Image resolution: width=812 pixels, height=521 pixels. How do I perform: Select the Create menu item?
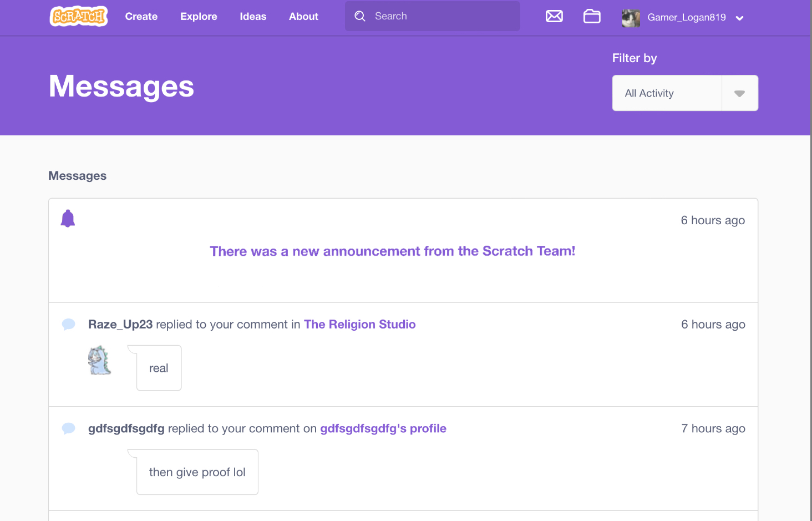tap(141, 16)
